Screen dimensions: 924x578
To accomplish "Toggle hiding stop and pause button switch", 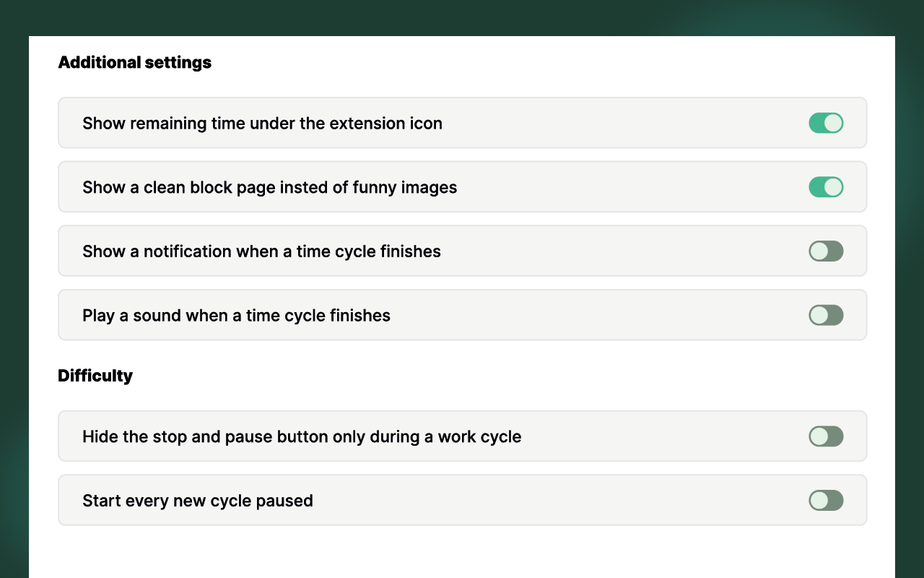I will coord(826,436).
